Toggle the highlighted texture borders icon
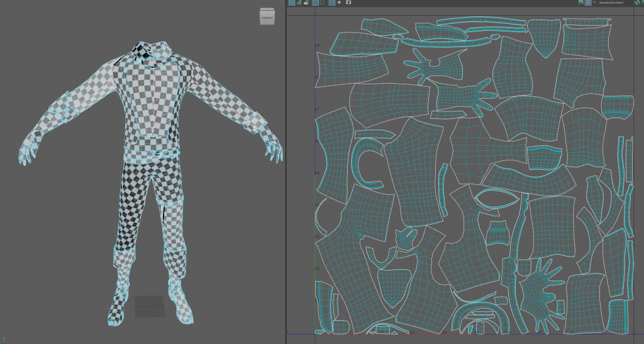Image resolution: width=644 pixels, height=344 pixels. (316, 3)
